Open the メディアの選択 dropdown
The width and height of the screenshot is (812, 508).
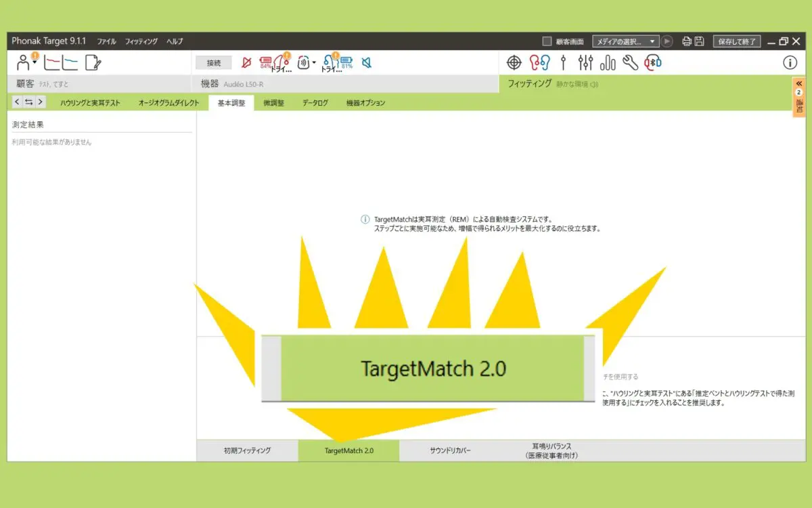625,41
